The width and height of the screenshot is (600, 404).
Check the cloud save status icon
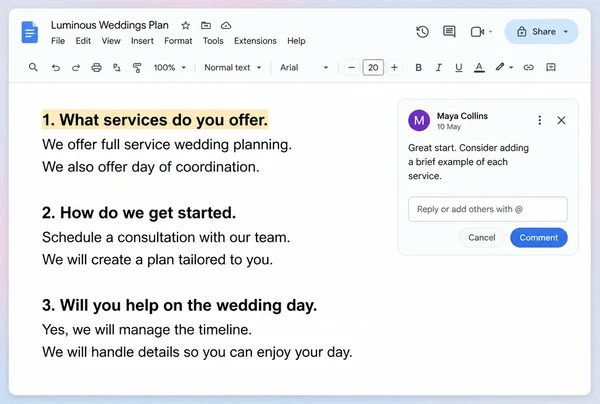(x=226, y=26)
